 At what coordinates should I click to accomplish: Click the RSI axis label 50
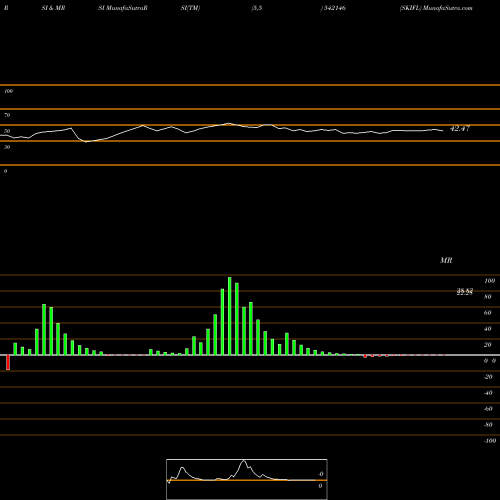(x=7, y=131)
